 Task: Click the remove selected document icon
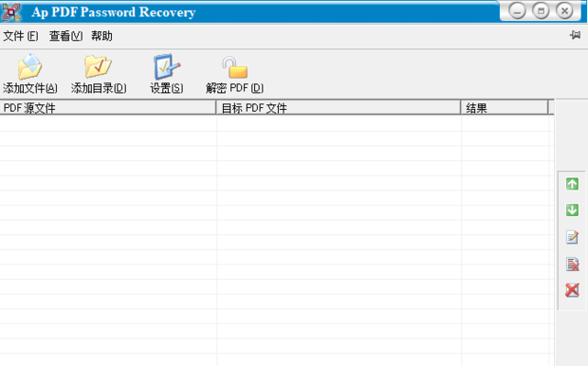tap(572, 264)
